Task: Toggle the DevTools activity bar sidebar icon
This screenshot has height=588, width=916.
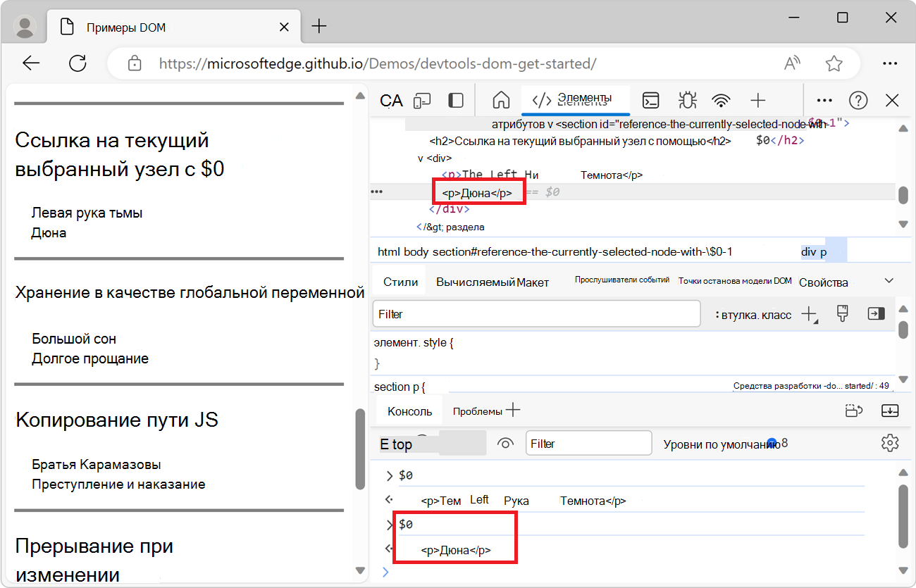Action: pyautogui.click(x=456, y=101)
